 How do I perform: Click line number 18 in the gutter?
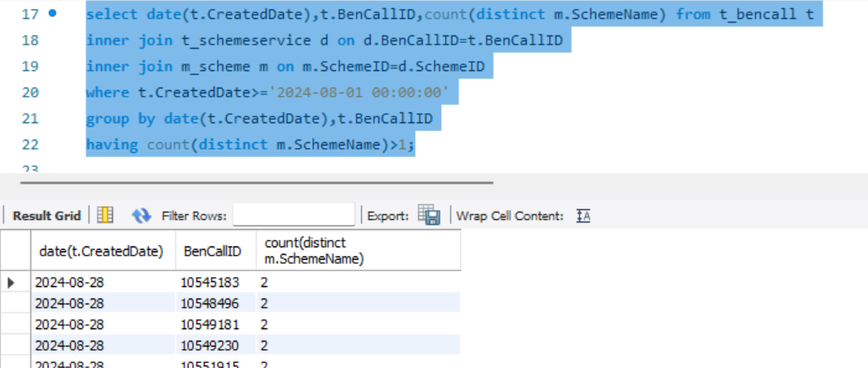pos(30,41)
